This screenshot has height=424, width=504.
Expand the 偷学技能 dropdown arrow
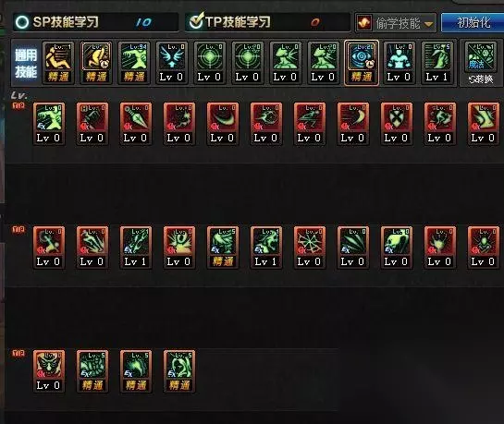click(x=428, y=24)
